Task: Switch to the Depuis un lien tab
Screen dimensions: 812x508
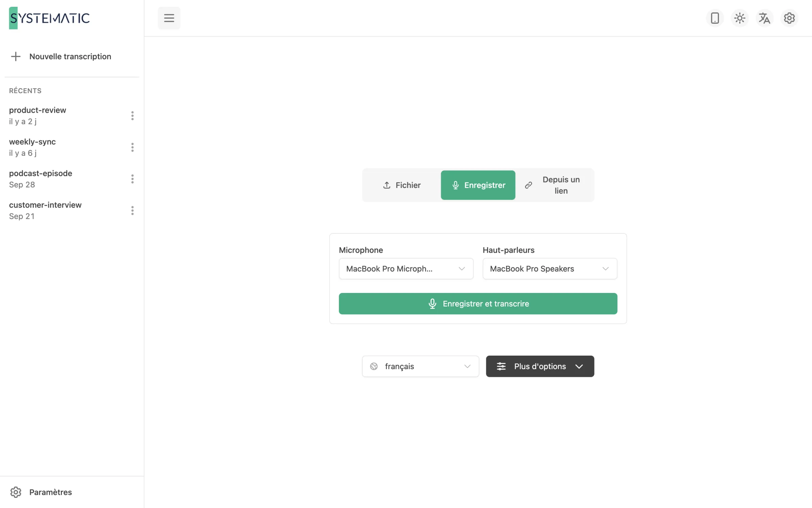Action: click(x=554, y=185)
